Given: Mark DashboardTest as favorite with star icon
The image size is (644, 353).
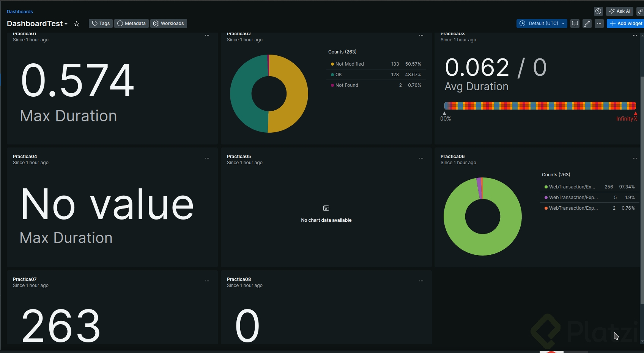Looking at the screenshot, I should (x=77, y=24).
